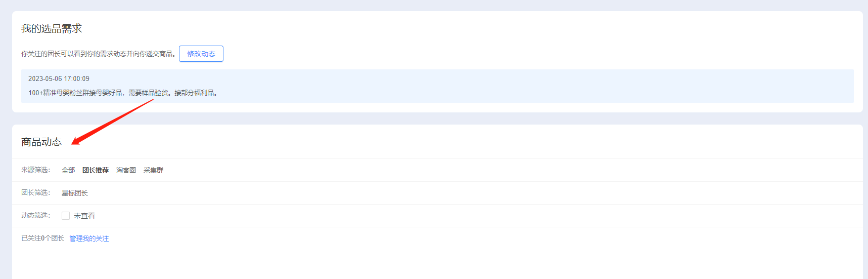Viewport: 868px width, 279px height.
Task: Click the 动态筛选 label
Action: pyautogui.click(x=35, y=216)
